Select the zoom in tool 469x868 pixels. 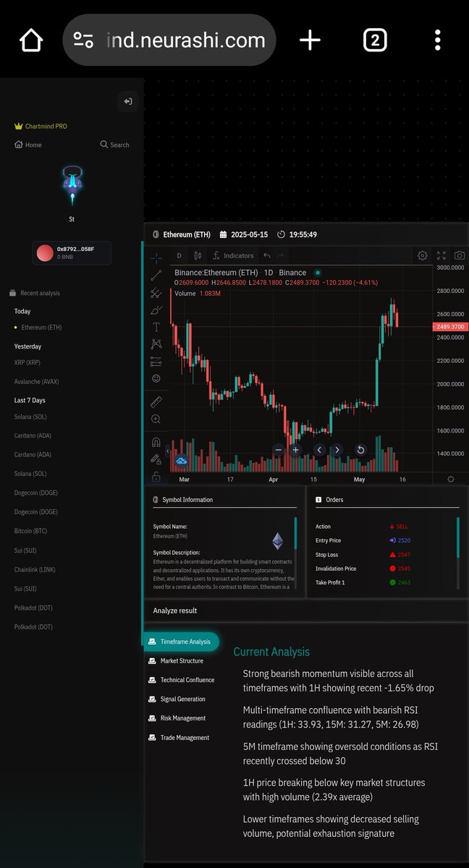pos(156,419)
